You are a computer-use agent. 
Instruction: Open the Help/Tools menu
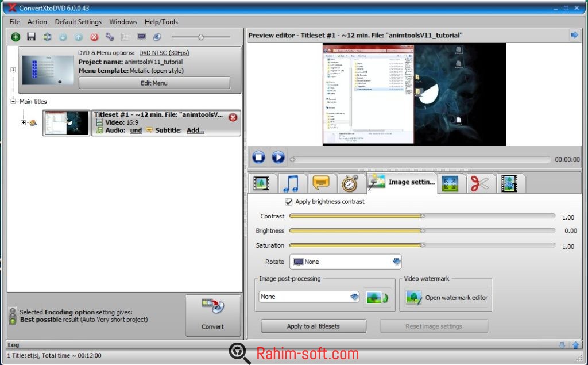(161, 22)
